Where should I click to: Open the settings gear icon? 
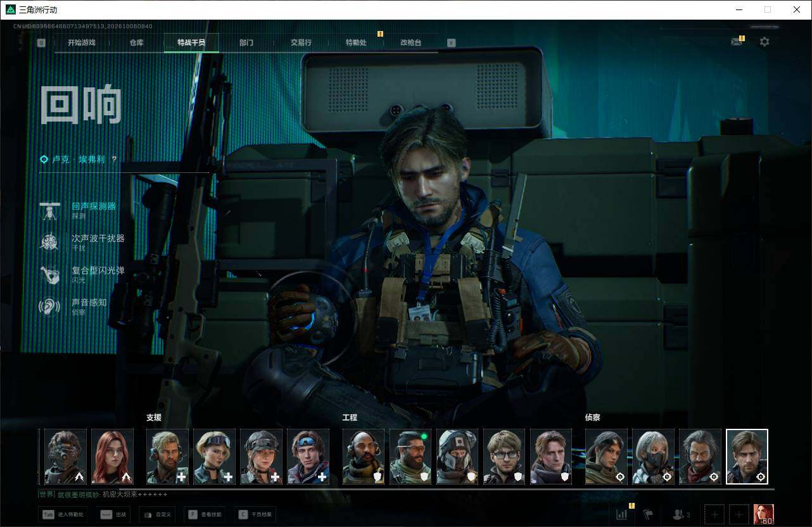pos(764,42)
